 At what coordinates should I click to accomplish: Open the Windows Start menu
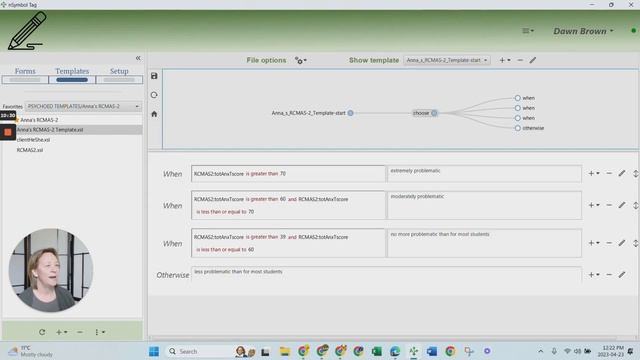tap(154, 351)
